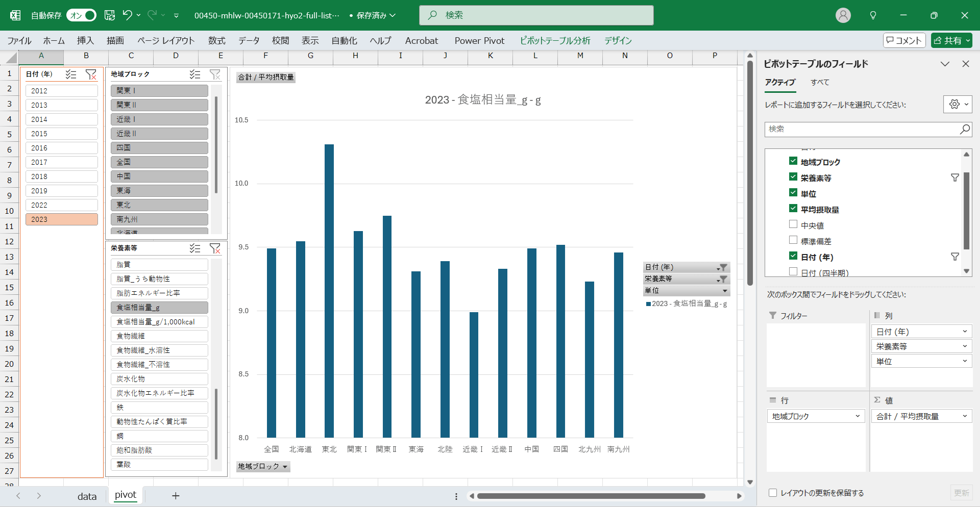This screenshot has width=980, height=507.
Task: Open the 単位 filter dropdown beside the chart
Action: coord(725,291)
